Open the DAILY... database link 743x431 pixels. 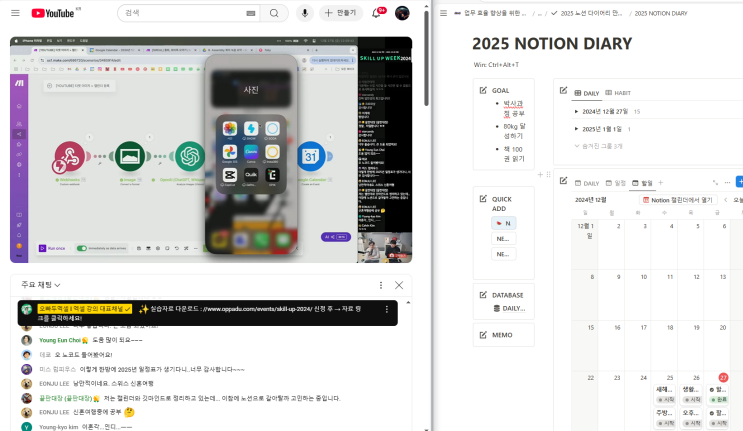click(x=509, y=308)
